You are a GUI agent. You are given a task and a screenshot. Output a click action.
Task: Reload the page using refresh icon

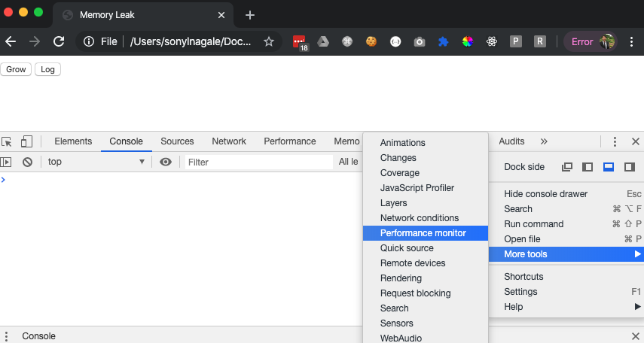pyautogui.click(x=59, y=42)
